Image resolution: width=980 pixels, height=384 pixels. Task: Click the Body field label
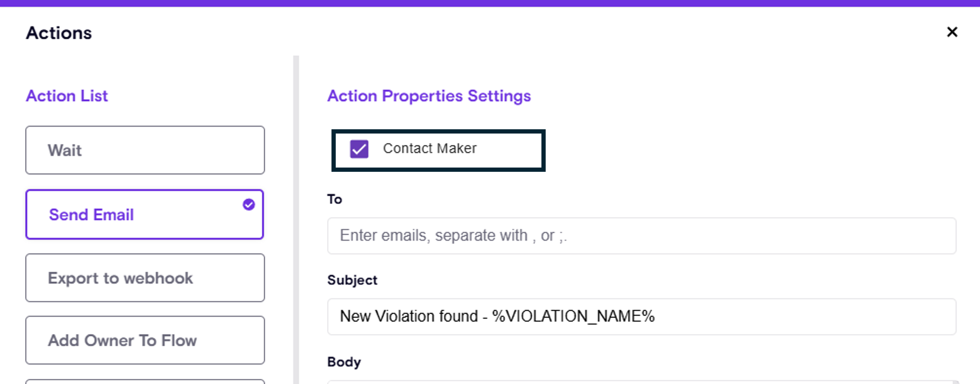click(x=344, y=362)
